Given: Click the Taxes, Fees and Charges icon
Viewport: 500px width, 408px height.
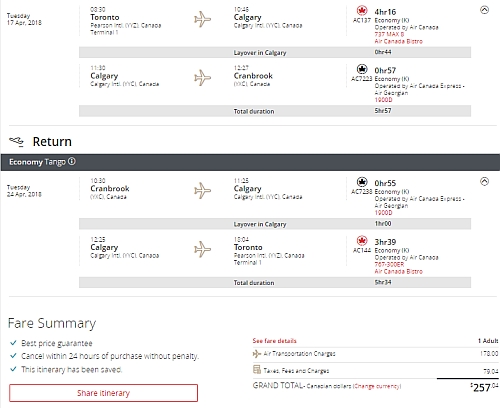Looking at the screenshot, I should 257,369.
